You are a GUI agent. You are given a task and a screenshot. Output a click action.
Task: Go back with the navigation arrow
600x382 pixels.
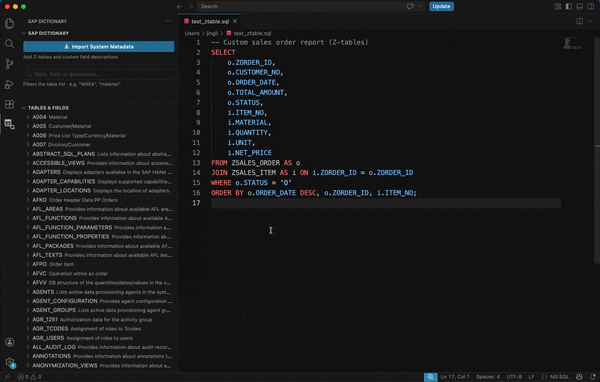tap(179, 7)
